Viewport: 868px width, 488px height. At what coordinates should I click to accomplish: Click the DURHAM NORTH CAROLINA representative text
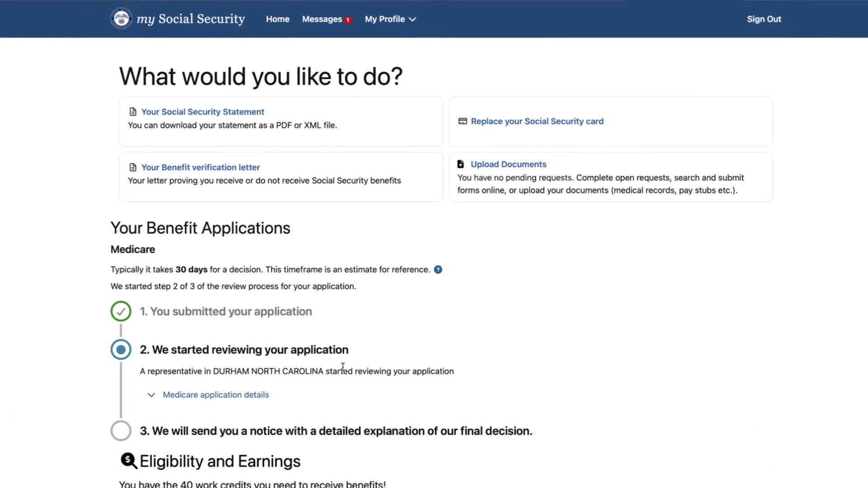297,371
